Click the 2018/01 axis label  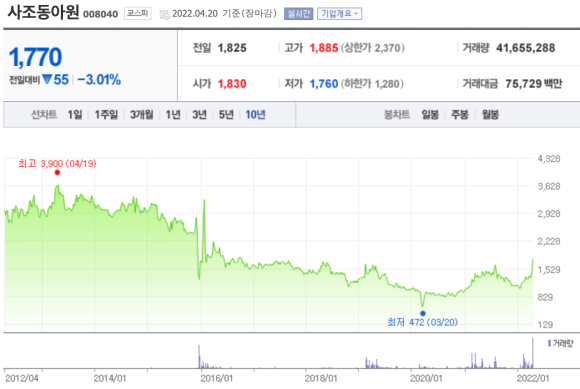click(x=321, y=378)
